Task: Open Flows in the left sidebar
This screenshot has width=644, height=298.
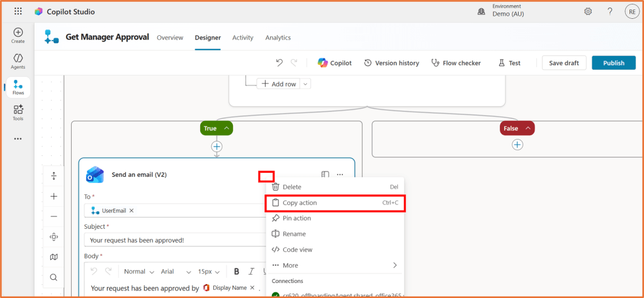Action: [x=18, y=87]
